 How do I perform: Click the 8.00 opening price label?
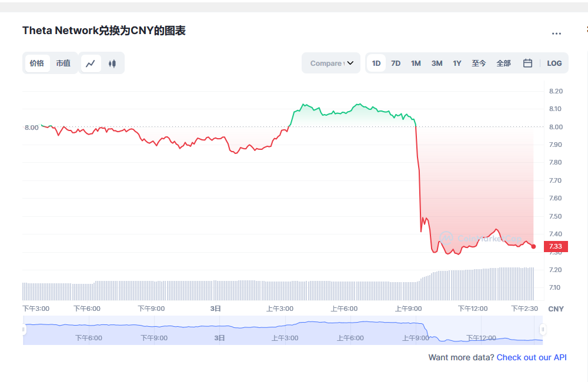(x=32, y=128)
